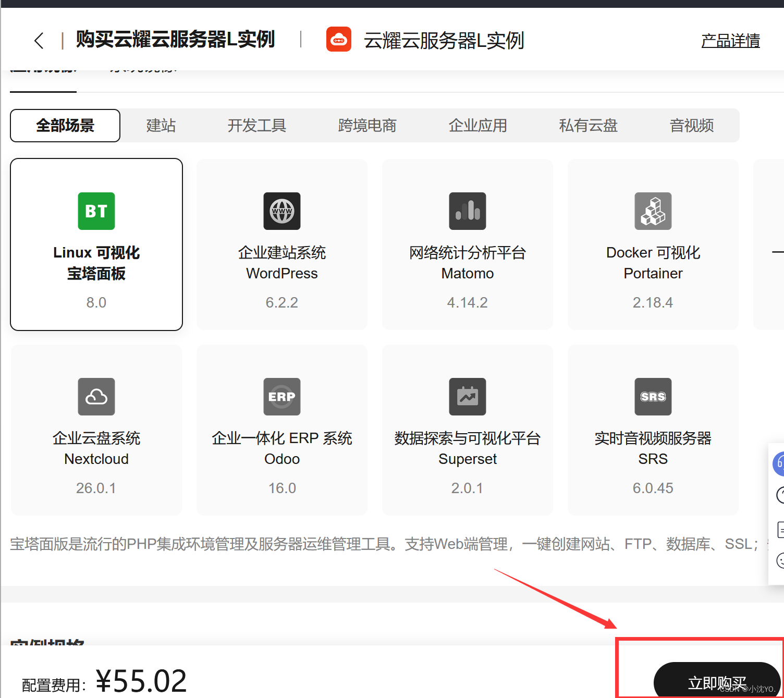Choose the 企业云盘系统 Nextcloud label

tap(96, 448)
